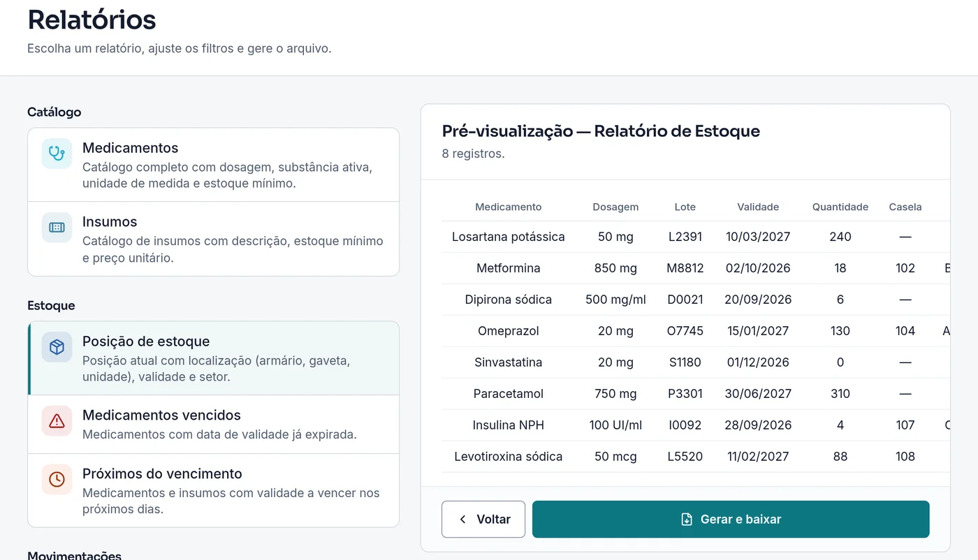Click the cube icon for Posição de estoque
Image resolution: width=978 pixels, height=560 pixels.
click(x=57, y=347)
